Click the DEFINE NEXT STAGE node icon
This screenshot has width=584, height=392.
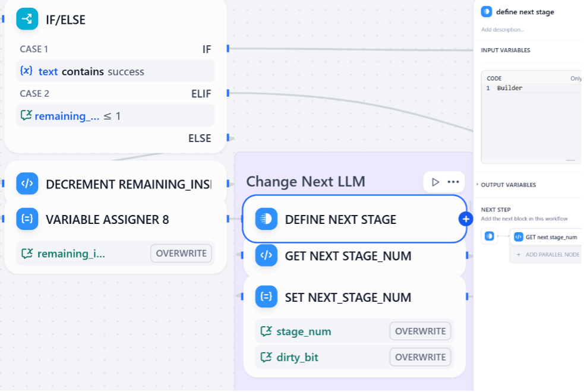click(266, 219)
